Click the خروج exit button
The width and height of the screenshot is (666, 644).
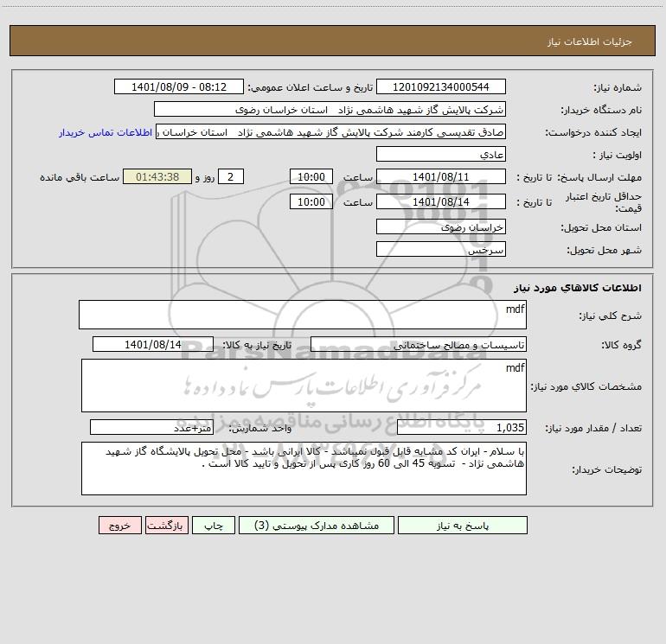(x=119, y=526)
